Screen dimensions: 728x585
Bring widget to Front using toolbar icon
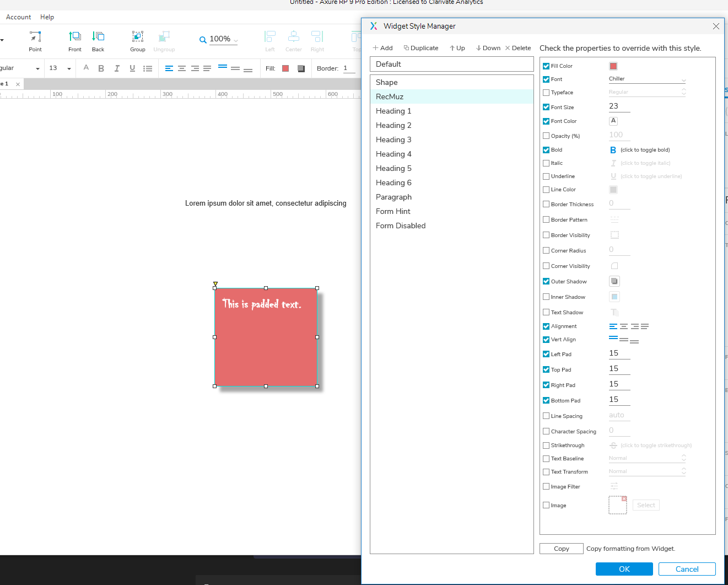click(75, 37)
